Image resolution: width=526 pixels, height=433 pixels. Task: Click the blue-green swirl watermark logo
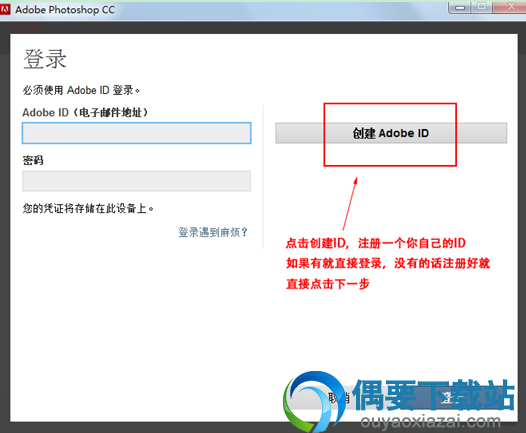coord(314,401)
